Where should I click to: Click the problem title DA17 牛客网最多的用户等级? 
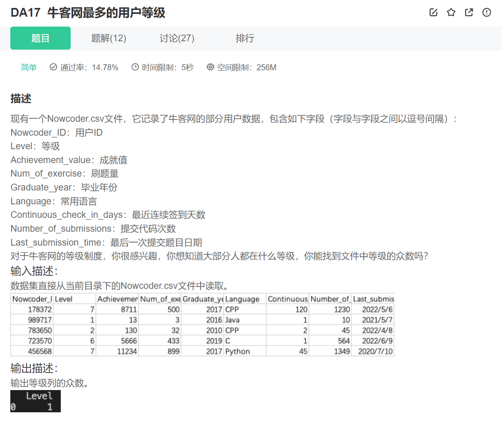pos(88,13)
